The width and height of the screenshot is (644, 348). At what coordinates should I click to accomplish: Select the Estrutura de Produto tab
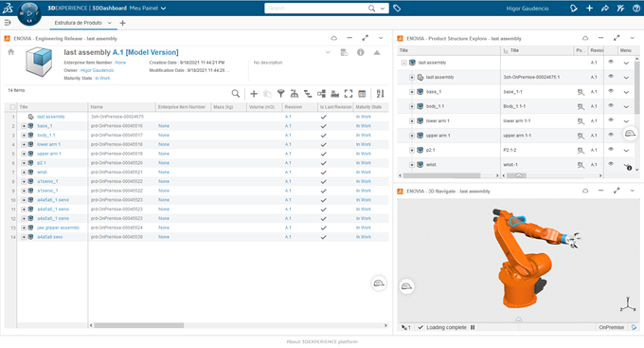78,23
